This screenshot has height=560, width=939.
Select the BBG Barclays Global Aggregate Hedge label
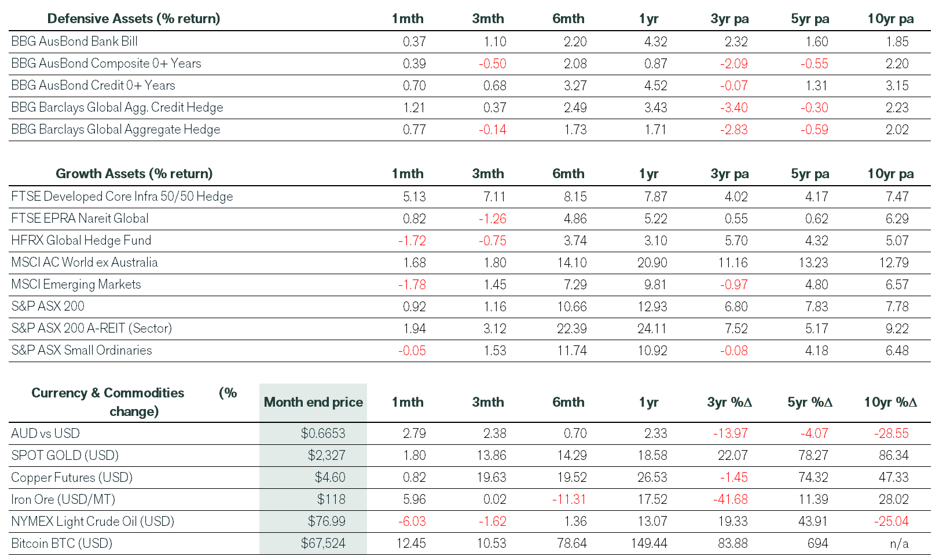tap(116, 130)
